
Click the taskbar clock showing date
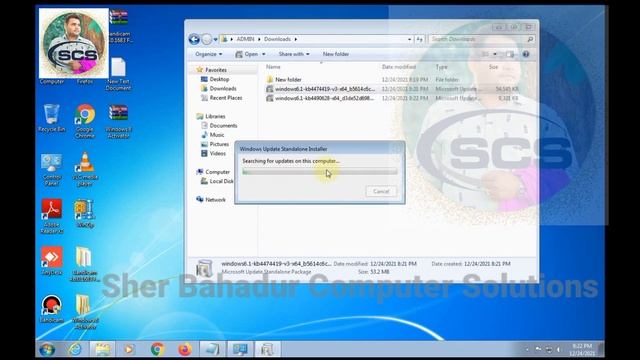pos(582,350)
